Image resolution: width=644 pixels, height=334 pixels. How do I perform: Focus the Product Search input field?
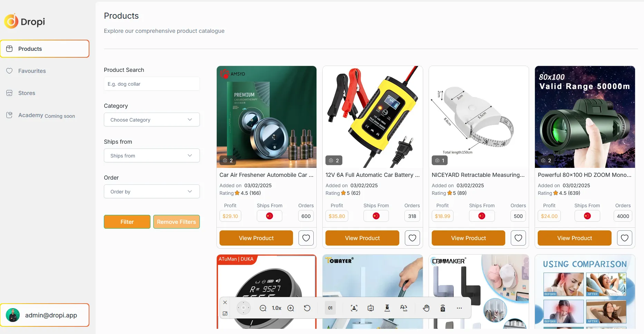[x=152, y=84]
